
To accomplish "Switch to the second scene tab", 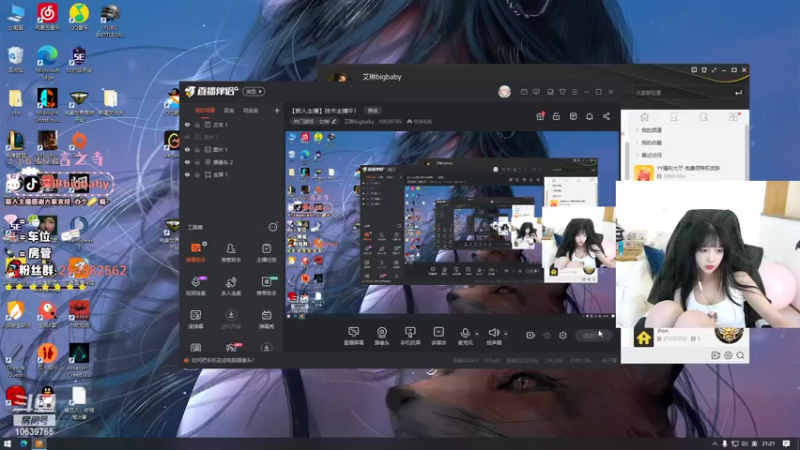I will click(x=229, y=110).
